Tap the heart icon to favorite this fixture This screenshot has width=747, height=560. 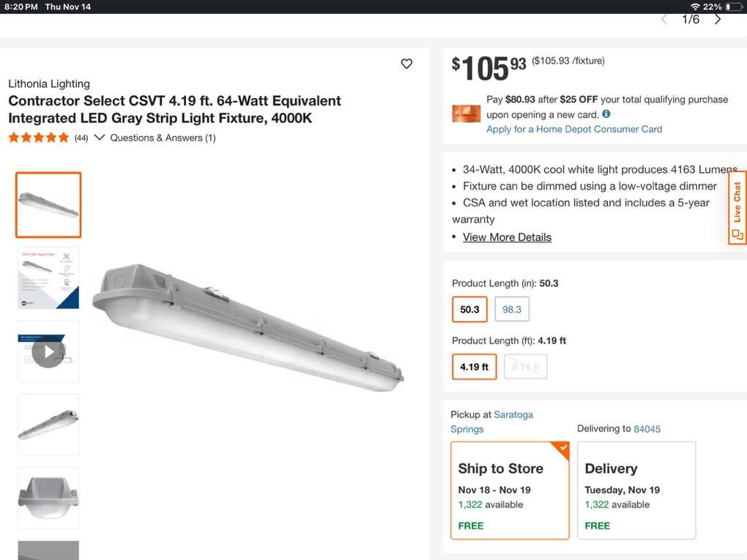click(x=406, y=64)
